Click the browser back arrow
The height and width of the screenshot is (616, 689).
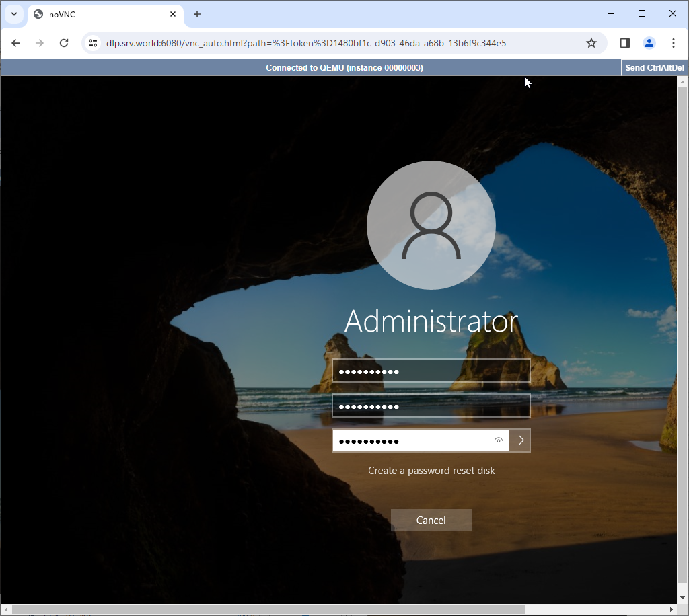pyautogui.click(x=16, y=43)
